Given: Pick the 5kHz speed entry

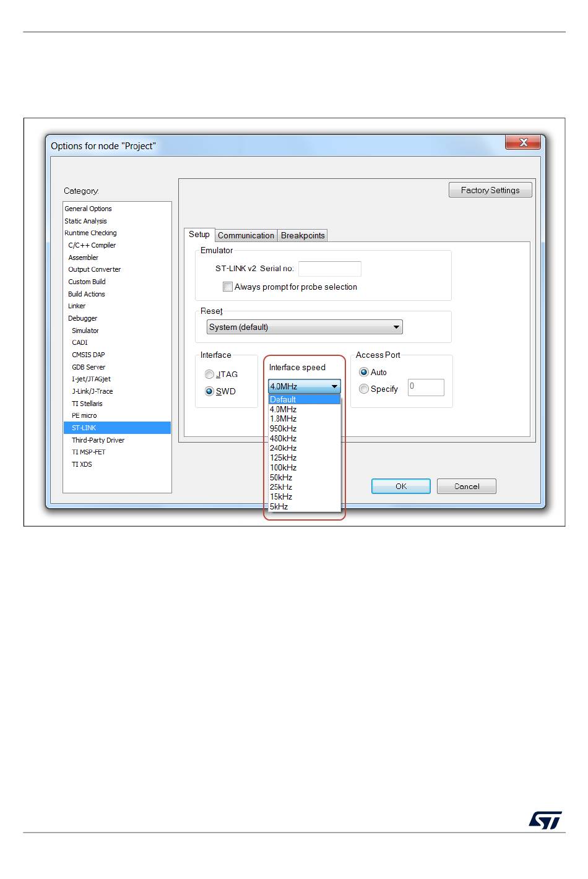Looking at the screenshot, I should coord(279,506).
